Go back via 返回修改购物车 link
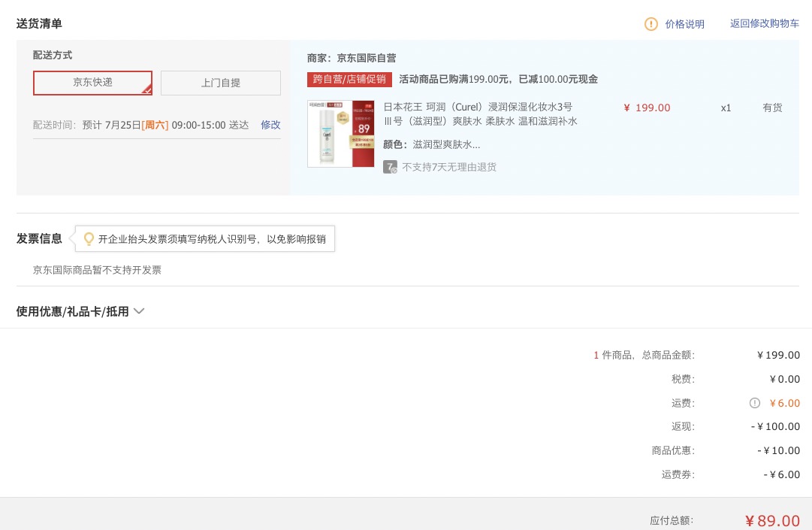Image resolution: width=812 pixels, height=530 pixels. click(x=765, y=23)
